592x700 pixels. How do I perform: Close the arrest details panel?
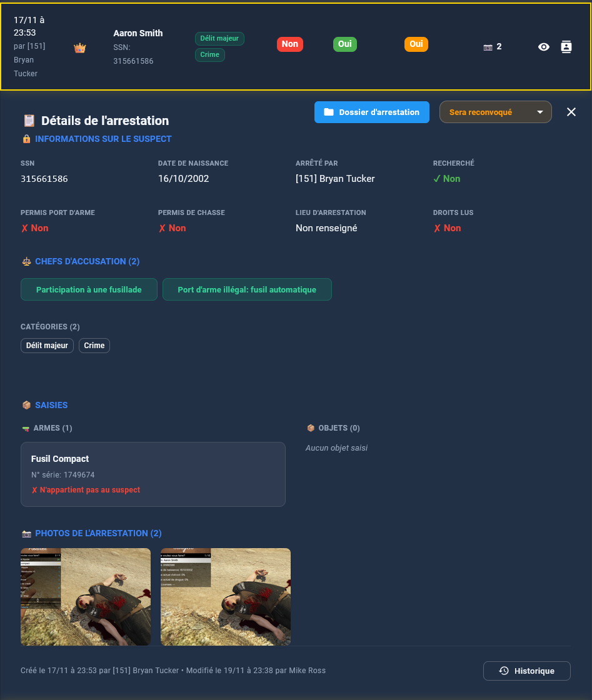pos(571,112)
